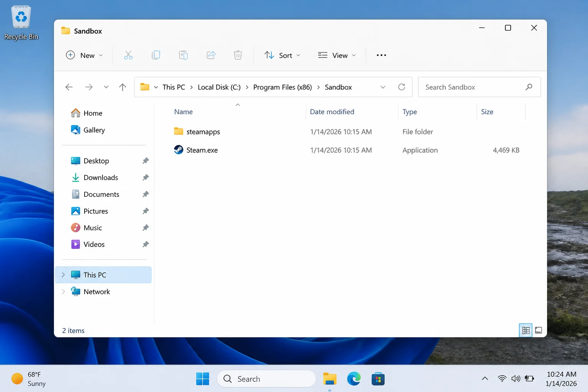Open Microsoft Store from the taskbar
588x392 pixels.
pyautogui.click(x=378, y=379)
